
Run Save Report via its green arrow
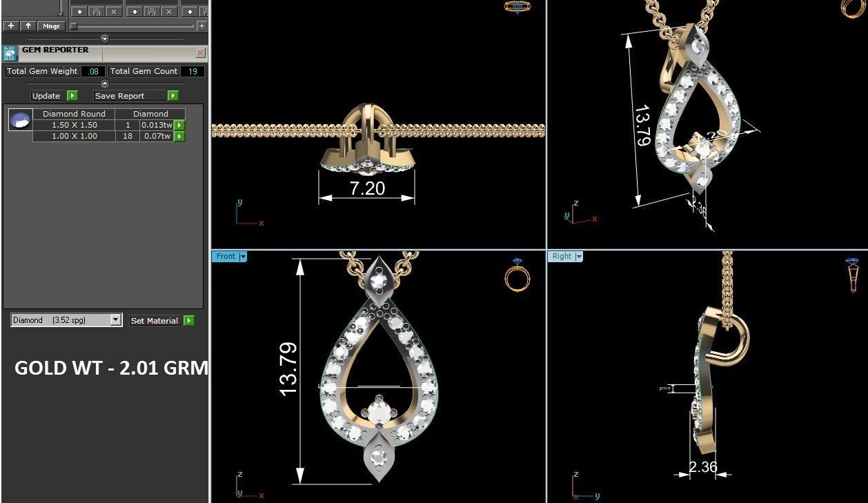[x=172, y=96]
